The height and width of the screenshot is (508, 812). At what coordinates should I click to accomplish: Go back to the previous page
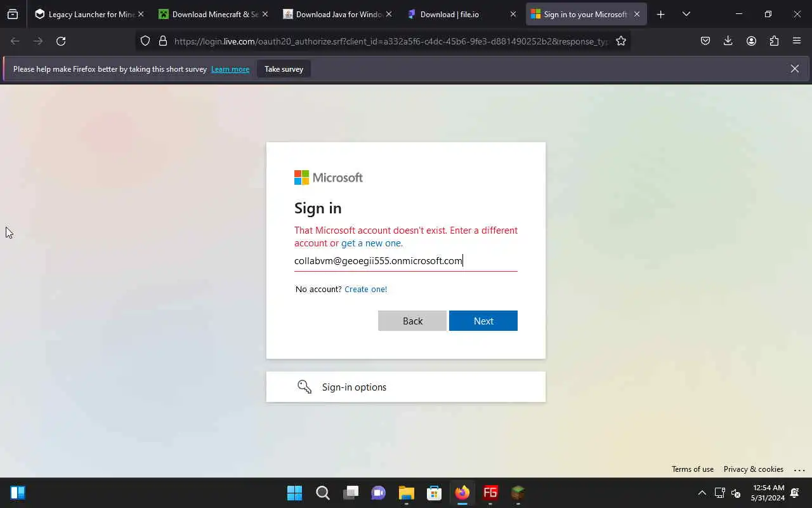click(15, 41)
